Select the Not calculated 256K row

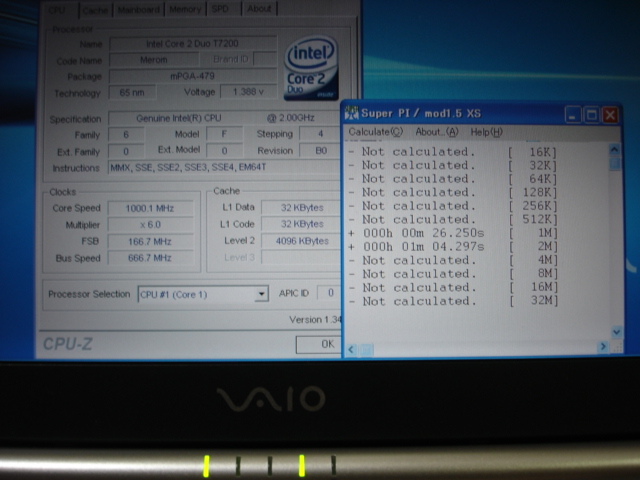452,206
